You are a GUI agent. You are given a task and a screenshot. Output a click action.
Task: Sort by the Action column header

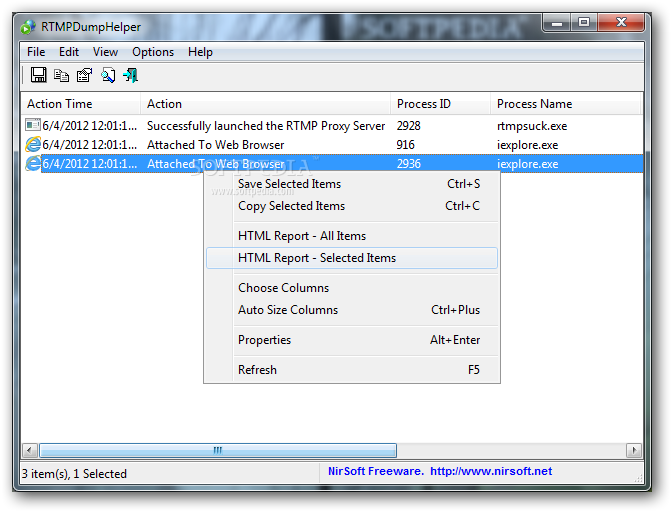[265, 104]
